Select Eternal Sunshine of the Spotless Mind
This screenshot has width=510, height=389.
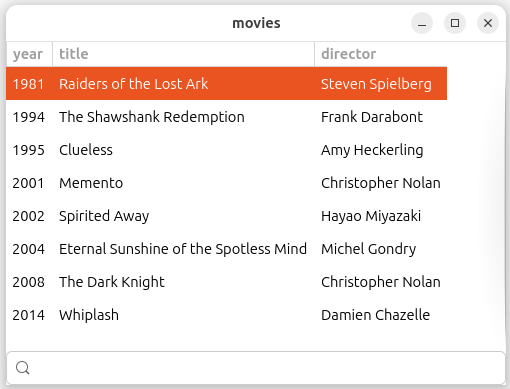(x=226, y=249)
